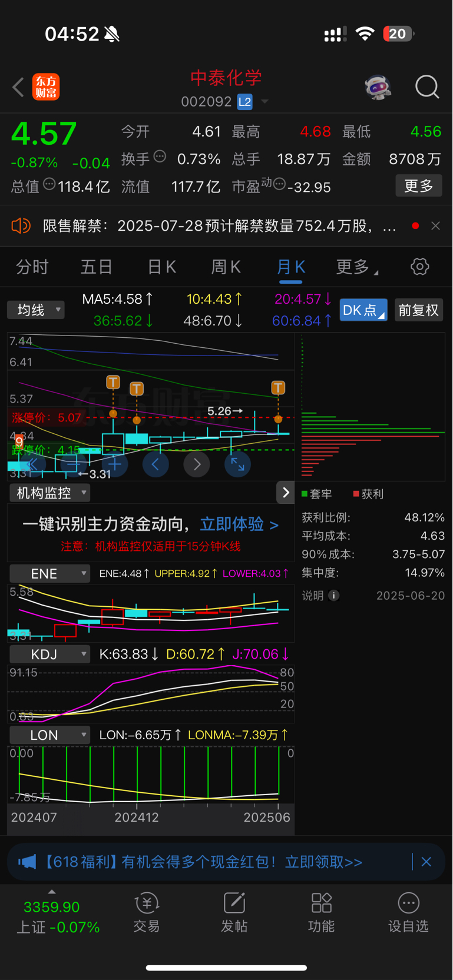The width and height of the screenshot is (453, 980).
Task: Tap the 更多 button for more quote data
Action: pyautogui.click(x=419, y=186)
